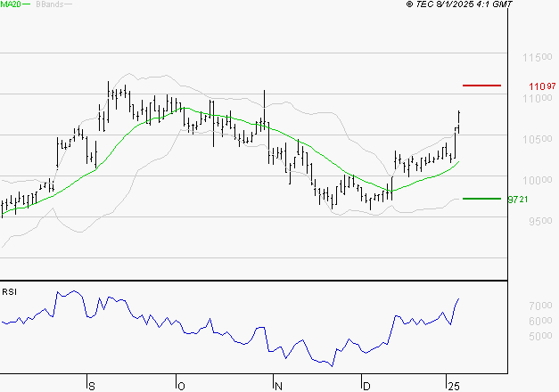Screen dimensions: 559x392
Task: Click the N month axis marker
Action: 278,387
